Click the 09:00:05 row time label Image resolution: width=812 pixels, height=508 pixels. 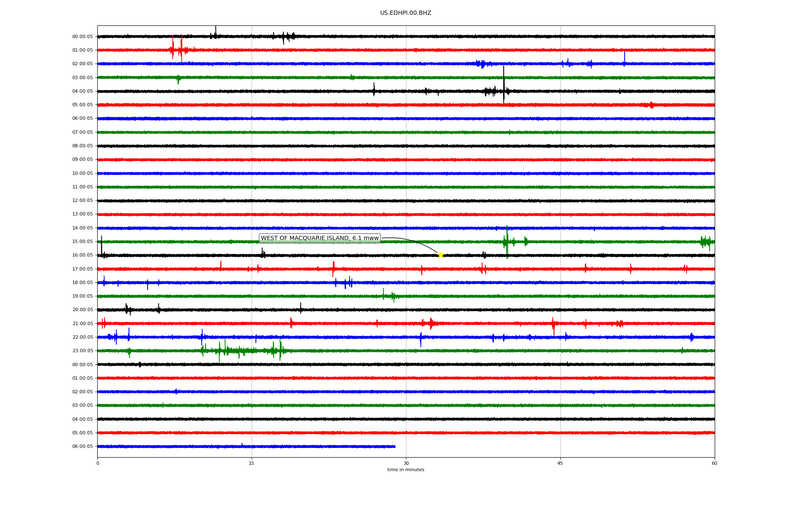pos(82,160)
